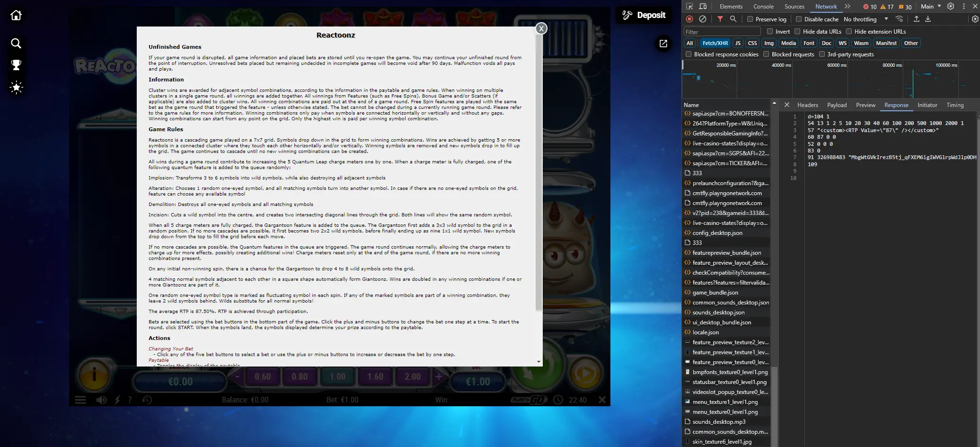Viewport: 980px width, 447px height.
Task: Open the game hamburger menu
Action: point(80,400)
